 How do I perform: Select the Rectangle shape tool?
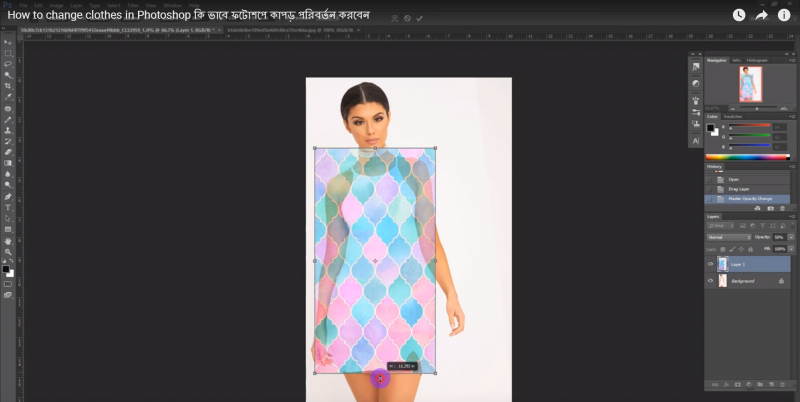point(8,230)
